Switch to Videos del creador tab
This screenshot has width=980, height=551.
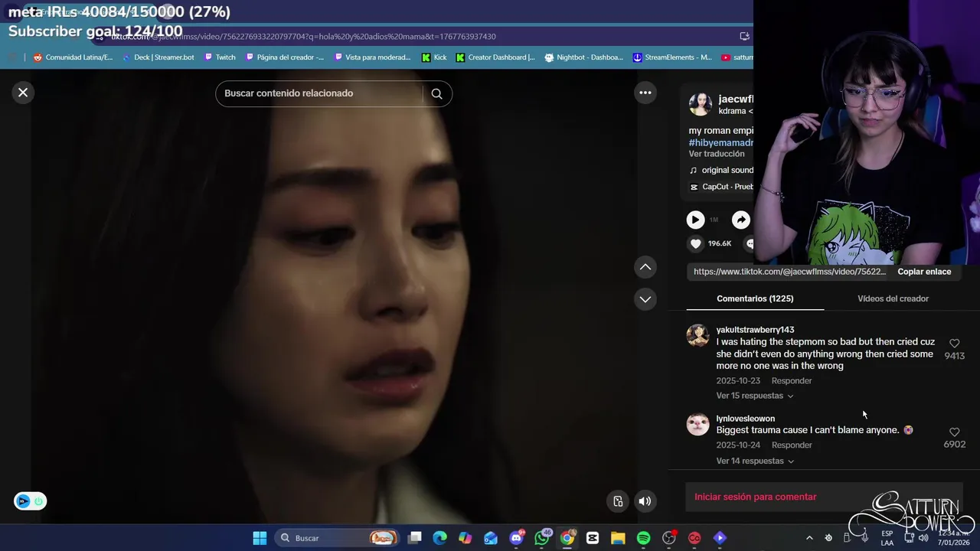click(893, 298)
